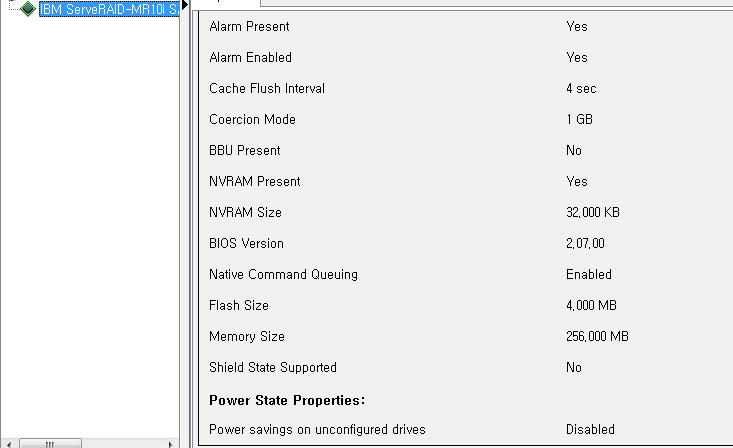The height and width of the screenshot is (448, 733).
Task: Click the horizontal scrollbar thumb under tree
Action: point(50,444)
